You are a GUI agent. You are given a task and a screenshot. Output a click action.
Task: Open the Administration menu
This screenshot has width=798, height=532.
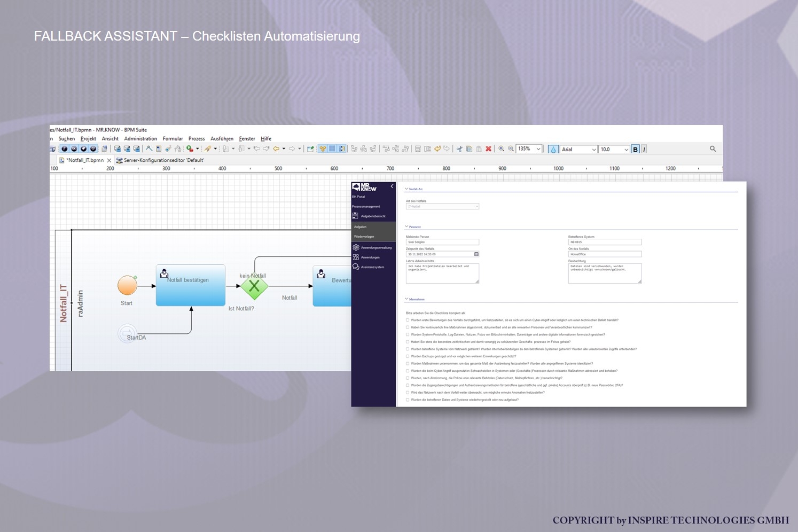tap(140, 139)
